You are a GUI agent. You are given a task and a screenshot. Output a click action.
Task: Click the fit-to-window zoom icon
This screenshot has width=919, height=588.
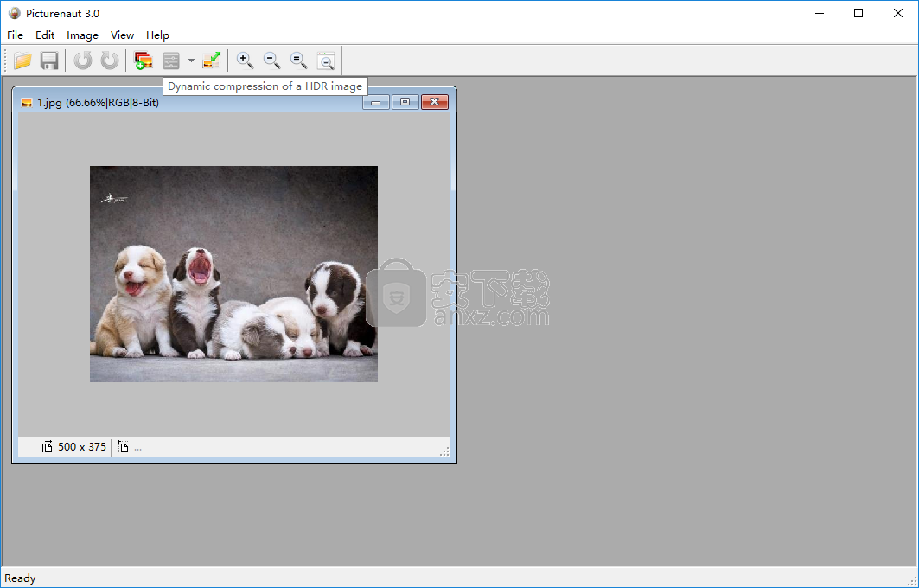click(x=325, y=61)
